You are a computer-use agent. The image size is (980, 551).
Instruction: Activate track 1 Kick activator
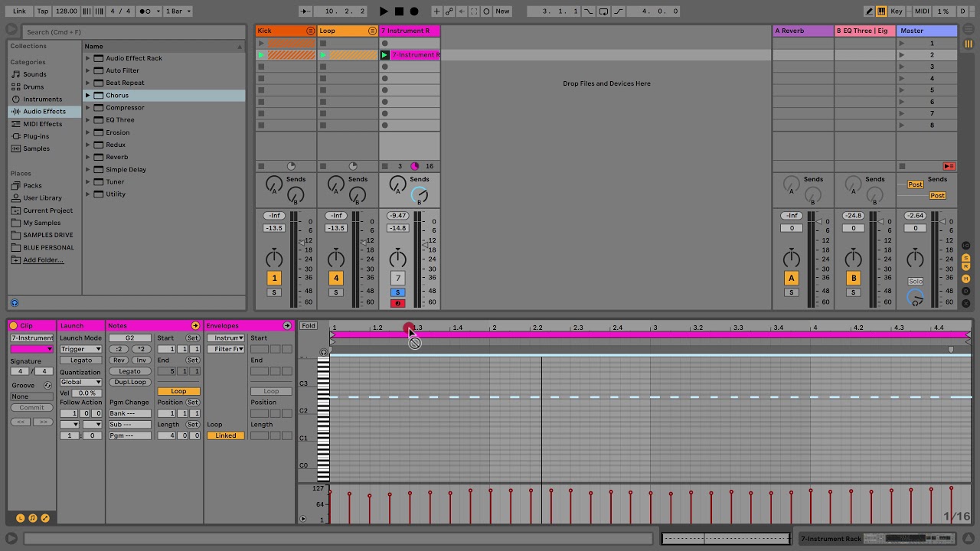[274, 278]
